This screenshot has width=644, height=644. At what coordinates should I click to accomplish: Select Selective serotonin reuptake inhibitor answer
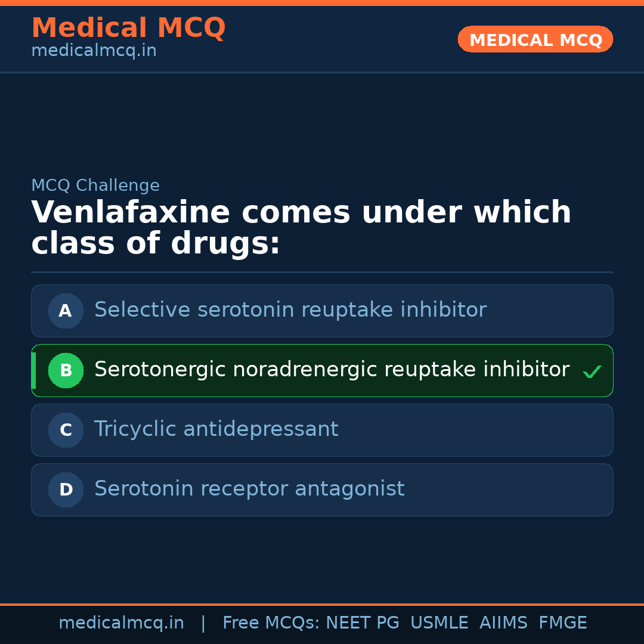pyautogui.click(x=290, y=310)
